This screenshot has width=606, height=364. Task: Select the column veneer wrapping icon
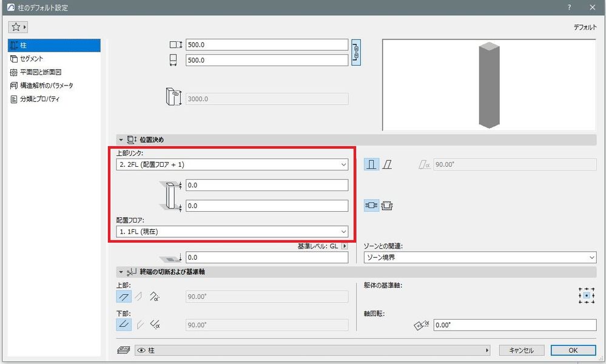pos(387,206)
